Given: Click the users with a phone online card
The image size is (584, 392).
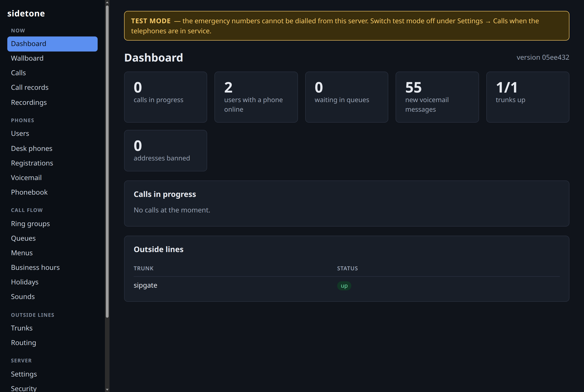Looking at the screenshot, I should 256,97.
